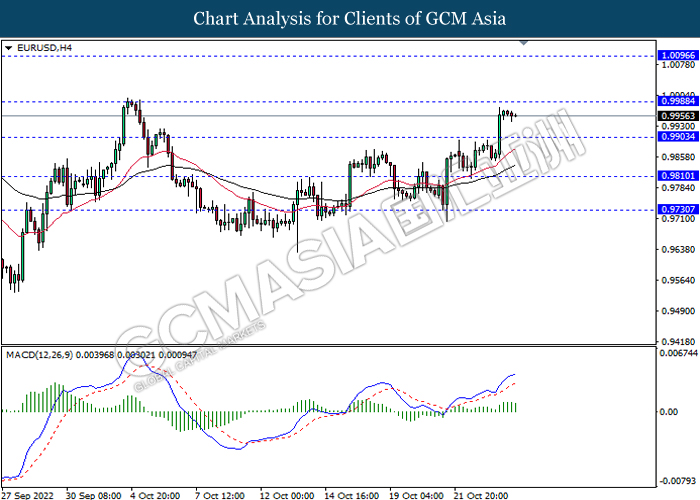Click the 0.94900 price axis value
Screen dimensions: 700x500
point(678,311)
